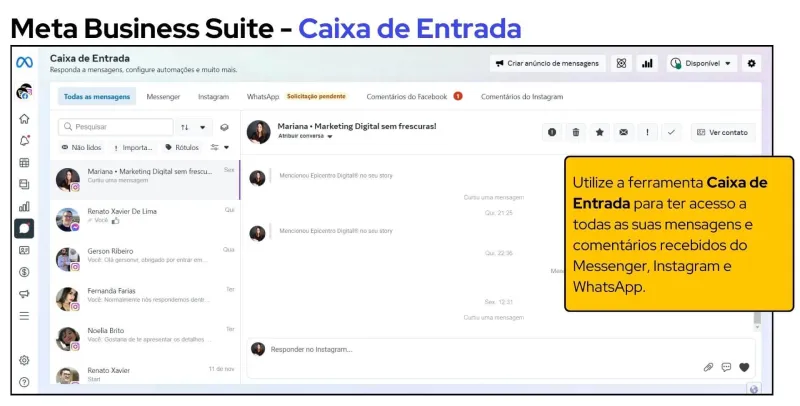Select Todas as mensagens tab

(97, 96)
